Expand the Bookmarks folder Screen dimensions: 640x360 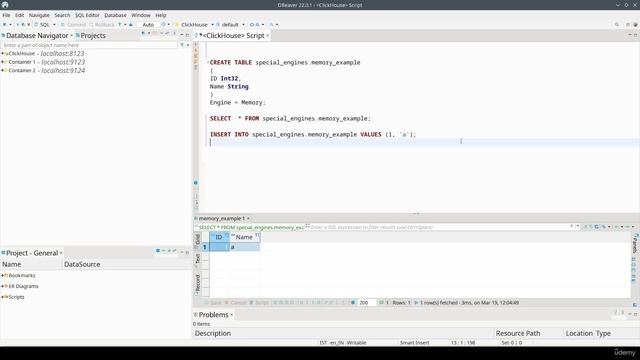point(2,276)
